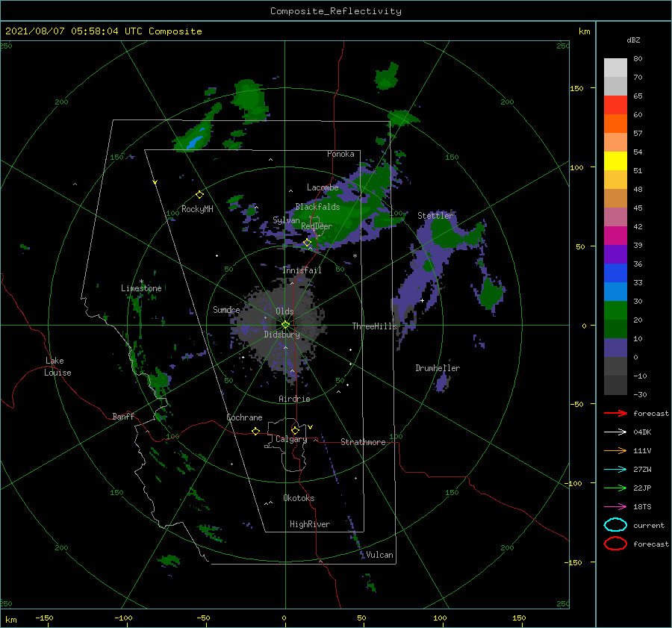This screenshot has width=672, height=628.
Task: Click the Innisfail town label
Action: click(302, 270)
